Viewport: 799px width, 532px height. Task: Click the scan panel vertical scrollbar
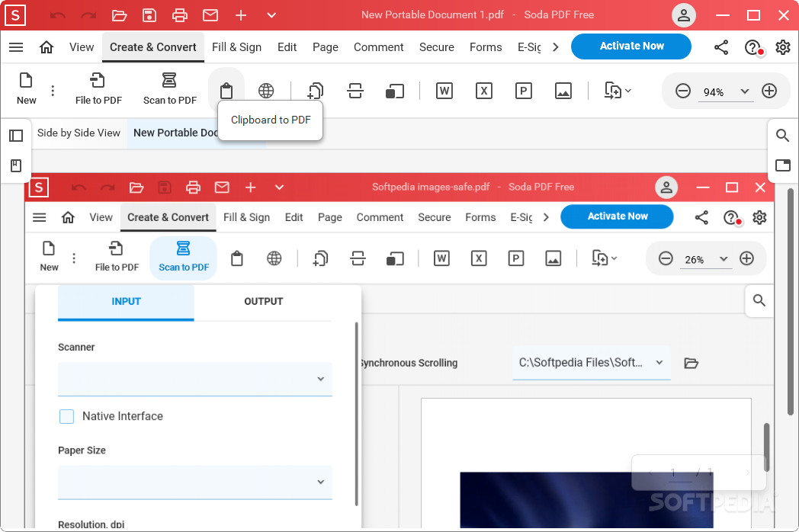[356, 414]
